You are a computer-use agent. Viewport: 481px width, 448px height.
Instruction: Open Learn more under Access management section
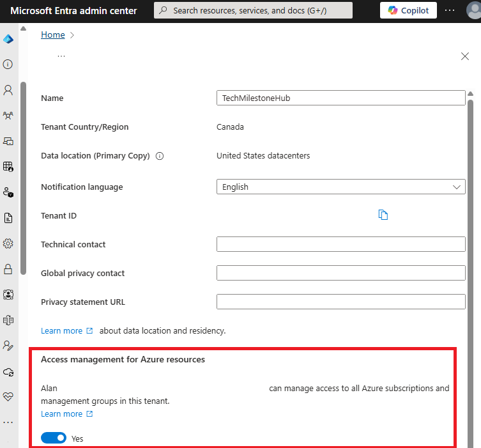67,414
